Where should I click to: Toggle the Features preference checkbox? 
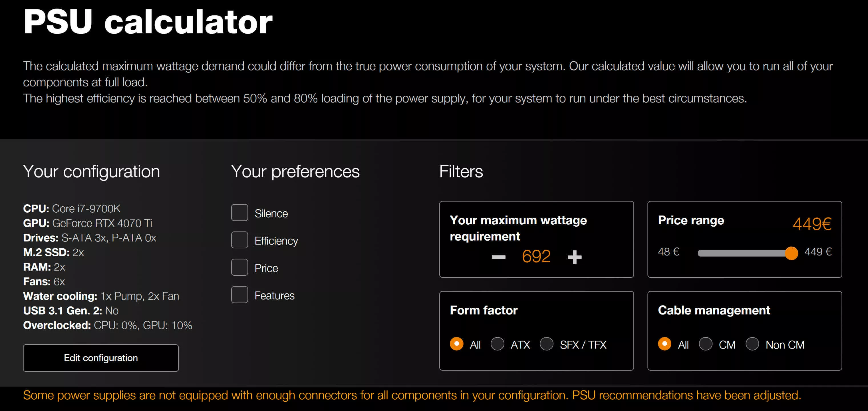(239, 295)
